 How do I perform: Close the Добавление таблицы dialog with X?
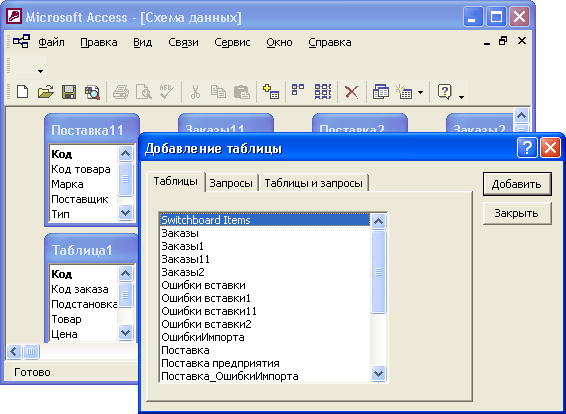pos(550,147)
